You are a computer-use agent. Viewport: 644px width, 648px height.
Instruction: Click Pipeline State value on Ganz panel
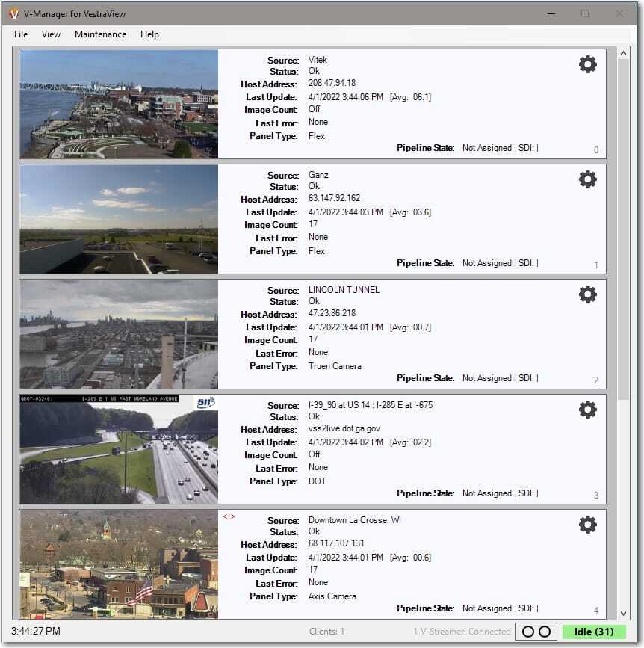click(x=501, y=263)
